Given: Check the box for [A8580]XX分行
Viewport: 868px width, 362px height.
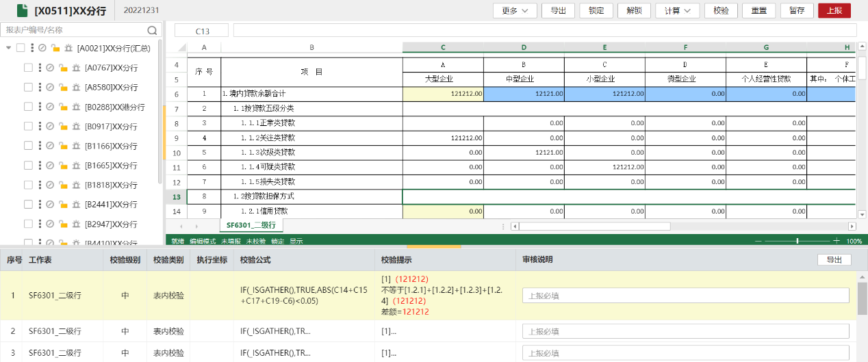Looking at the screenshot, I should 28,88.
